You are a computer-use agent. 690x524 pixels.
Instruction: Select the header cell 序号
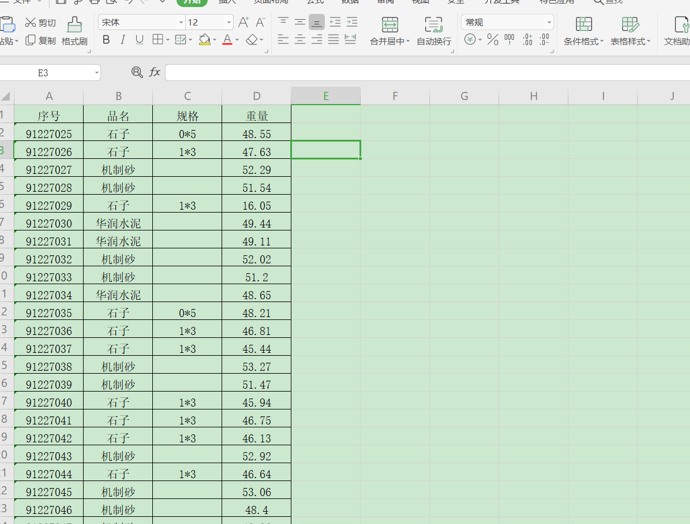pyautogui.click(x=49, y=115)
